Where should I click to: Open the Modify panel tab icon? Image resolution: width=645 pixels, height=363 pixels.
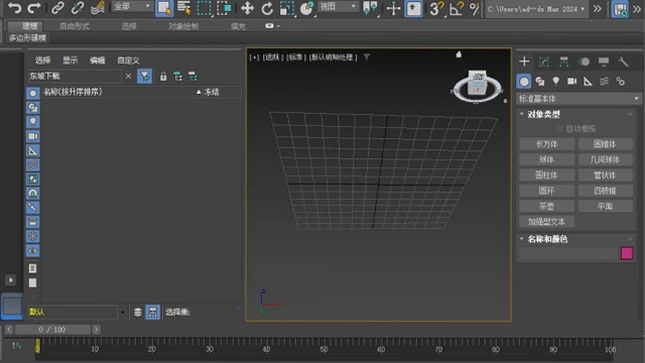coord(544,62)
